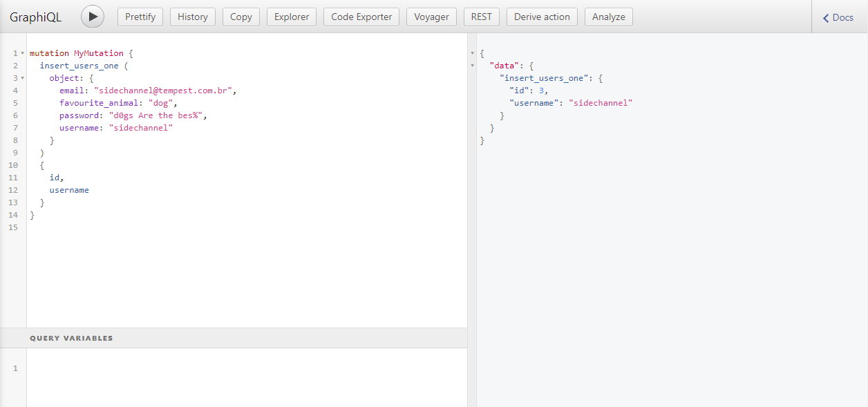Collapse the root brace in the response

point(473,53)
